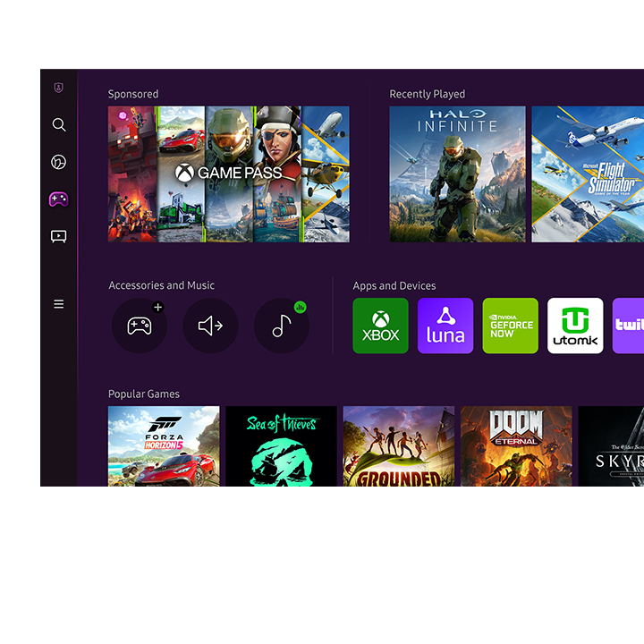Launch the Xbox app

381,326
